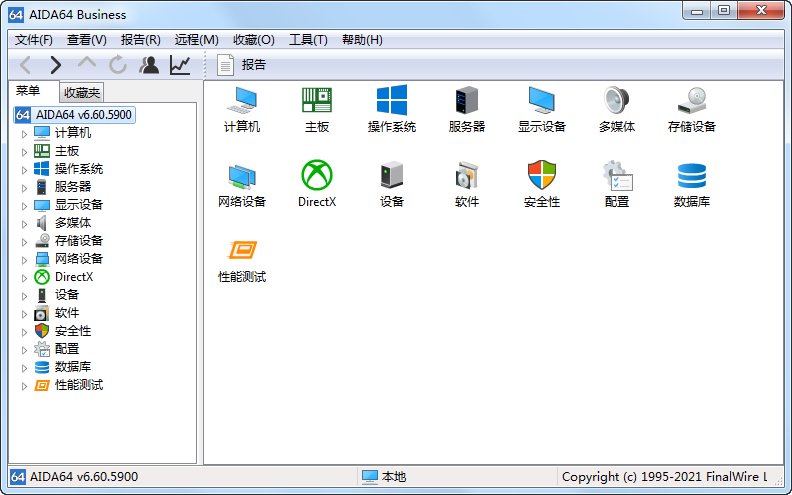Open the 服务器 server icon in main pane

point(466,109)
